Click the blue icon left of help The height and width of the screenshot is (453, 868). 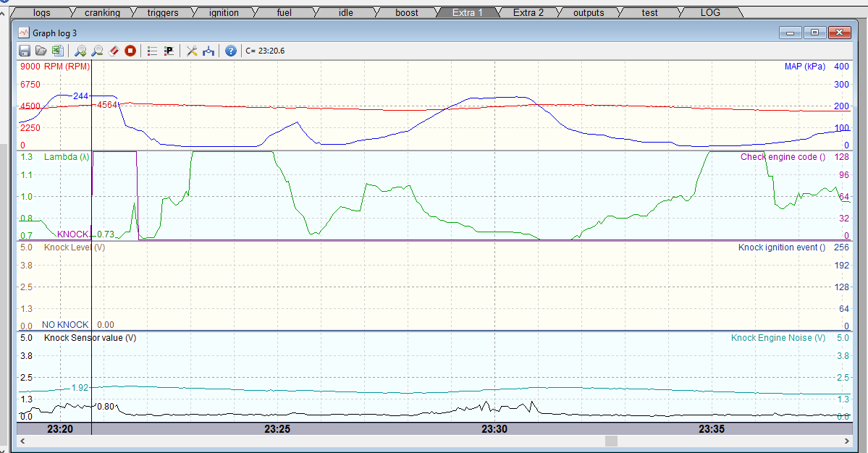click(x=208, y=51)
